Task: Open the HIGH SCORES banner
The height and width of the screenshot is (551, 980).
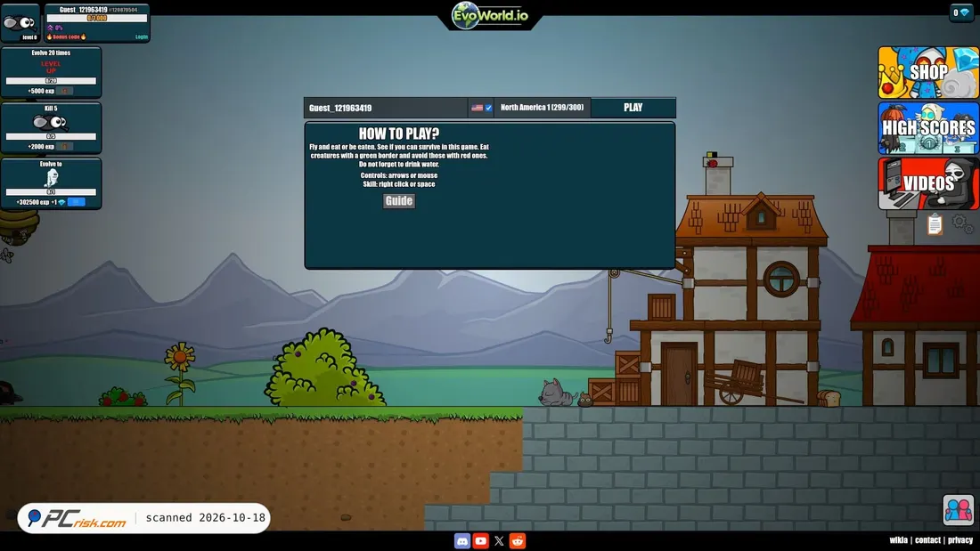Action: point(928,128)
